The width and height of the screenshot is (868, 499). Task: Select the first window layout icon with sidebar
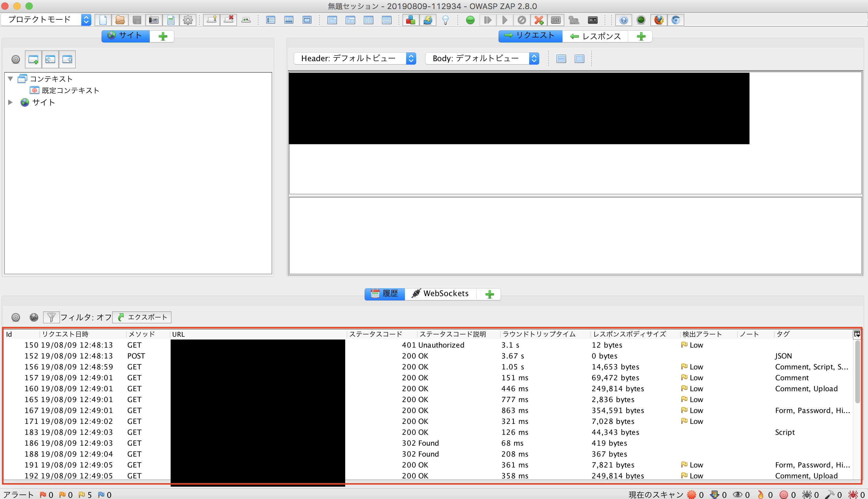(271, 20)
